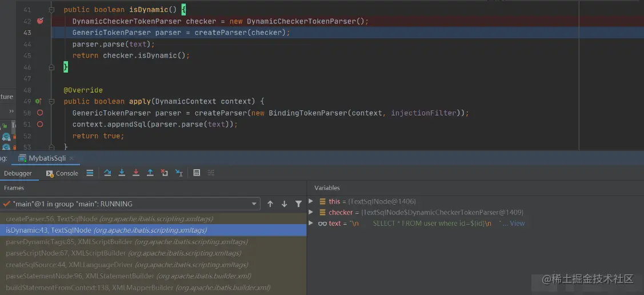Click Step Into debug icon
This screenshot has width=644, height=295.
[x=122, y=173]
